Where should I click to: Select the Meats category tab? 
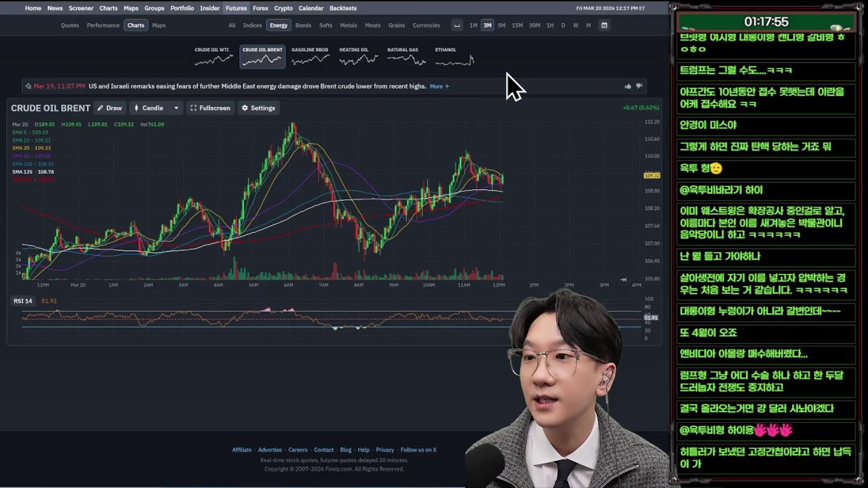click(x=373, y=25)
